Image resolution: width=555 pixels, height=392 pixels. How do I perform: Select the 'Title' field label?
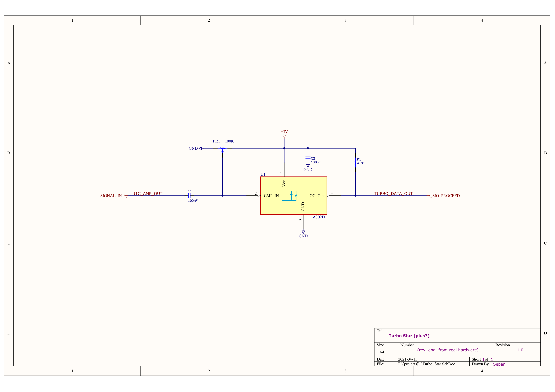pos(380,331)
